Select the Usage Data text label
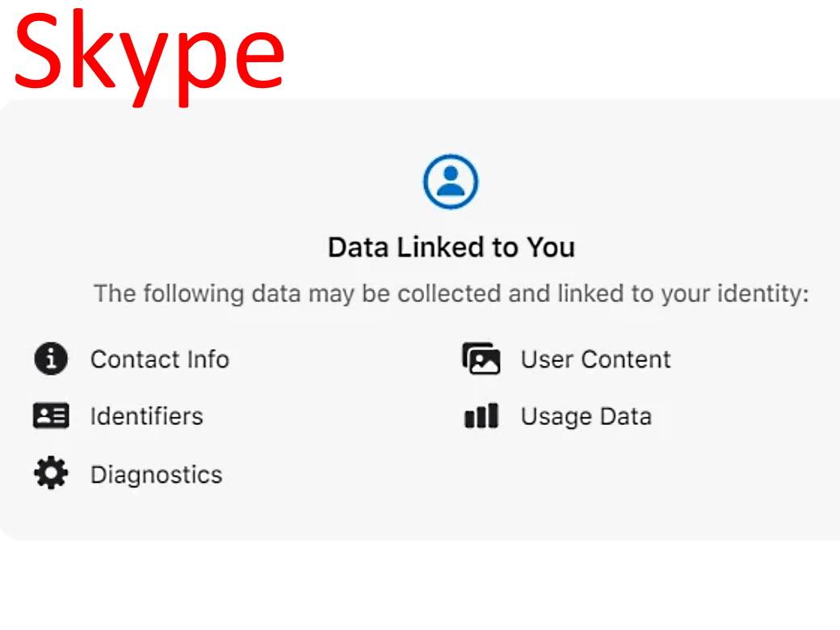 [x=586, y=416]
